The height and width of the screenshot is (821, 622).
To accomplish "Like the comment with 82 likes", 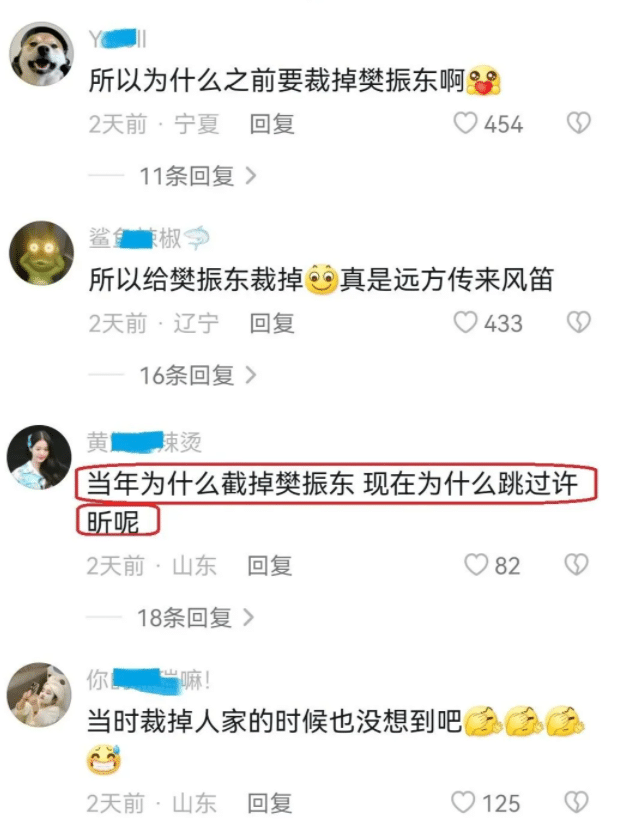I will click(x=476, y=565).
